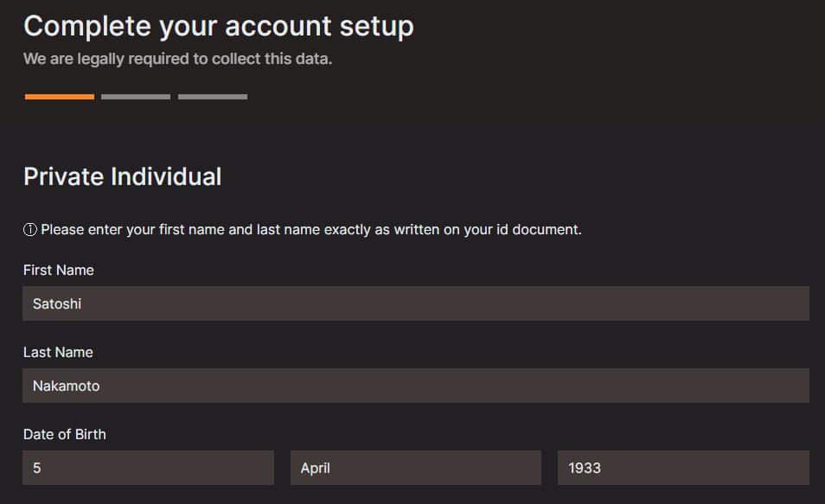The height and width of the screenshot is (504, 825).
Task: Click the First Name label
Action: [59, 270]
